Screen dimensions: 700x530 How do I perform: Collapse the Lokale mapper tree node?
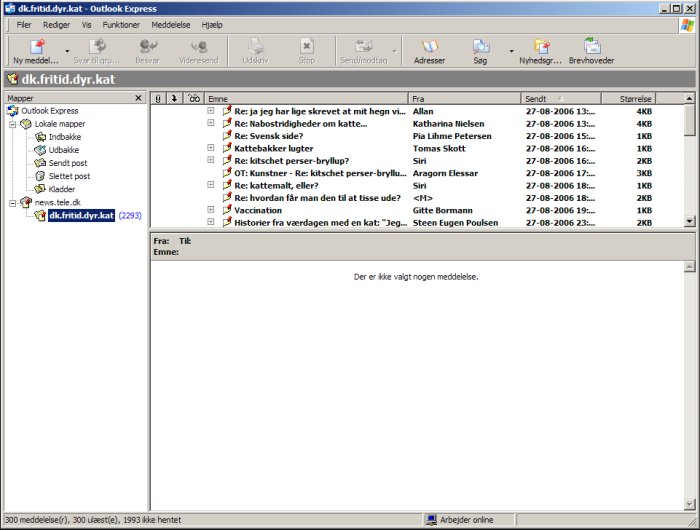click(12, 124)
